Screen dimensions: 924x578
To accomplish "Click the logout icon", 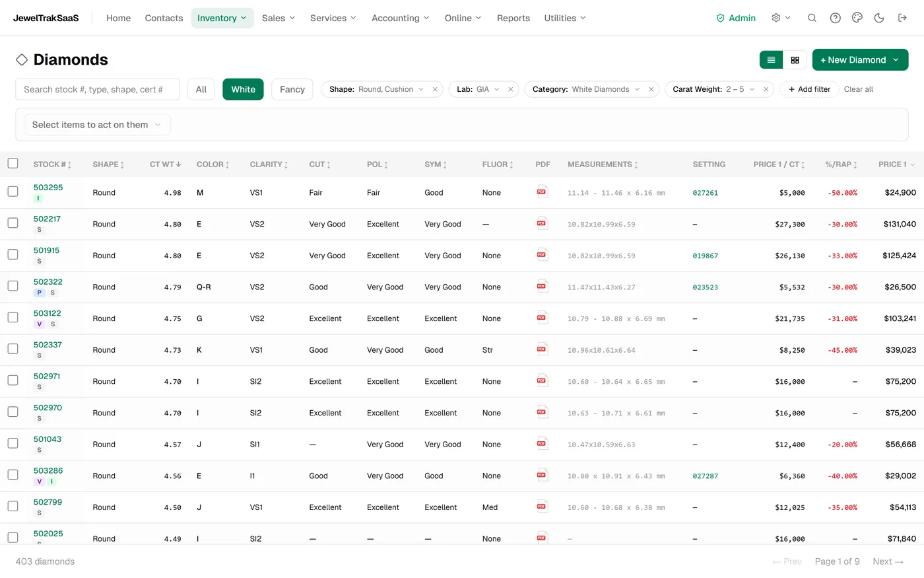I will tap(902, 18).
